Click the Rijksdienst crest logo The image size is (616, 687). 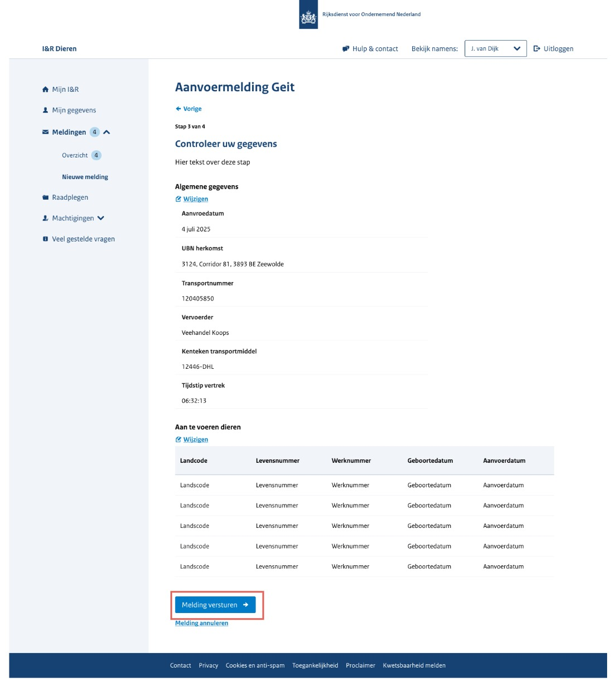(308, 14)
